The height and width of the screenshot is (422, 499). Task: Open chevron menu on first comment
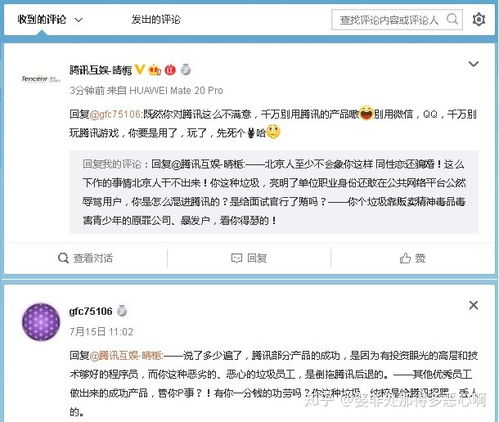pos(474,64)
